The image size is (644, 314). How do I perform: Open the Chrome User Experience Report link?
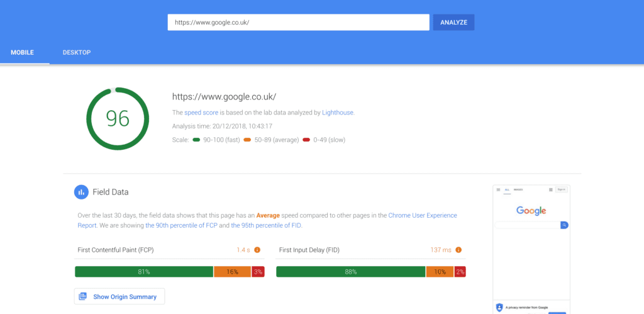(423, 215)
